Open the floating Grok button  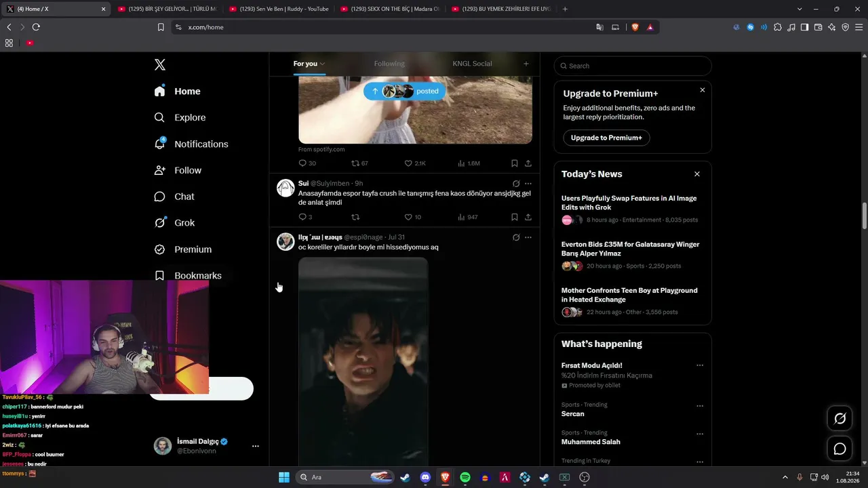[840, 419]
